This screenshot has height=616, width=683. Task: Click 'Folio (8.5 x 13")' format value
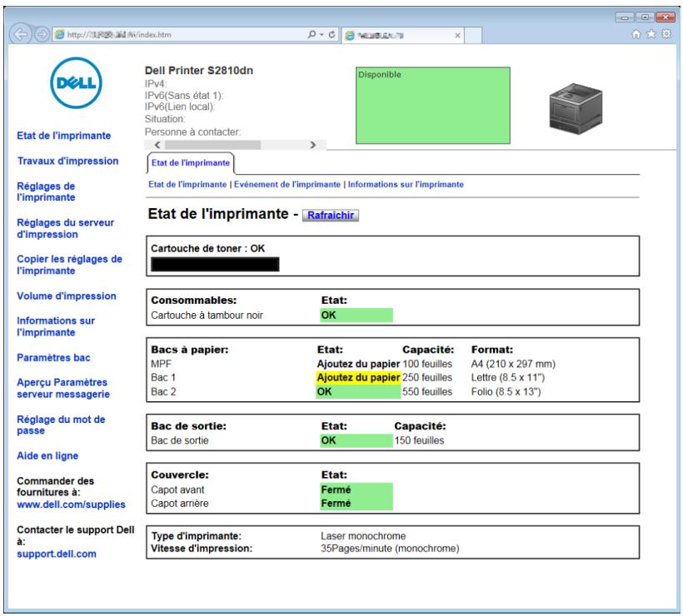pyautogui.click(x=506, y=392)
